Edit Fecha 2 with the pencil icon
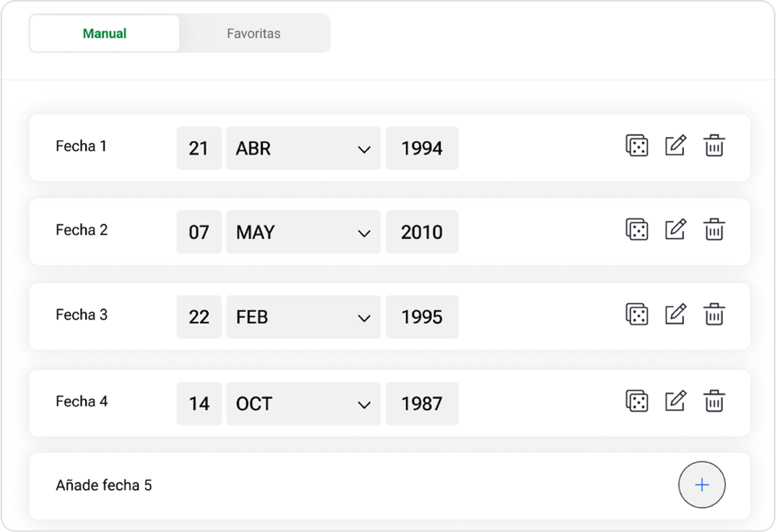The width and height of the screenshot is (776, 532). click(x=675, y=230)
